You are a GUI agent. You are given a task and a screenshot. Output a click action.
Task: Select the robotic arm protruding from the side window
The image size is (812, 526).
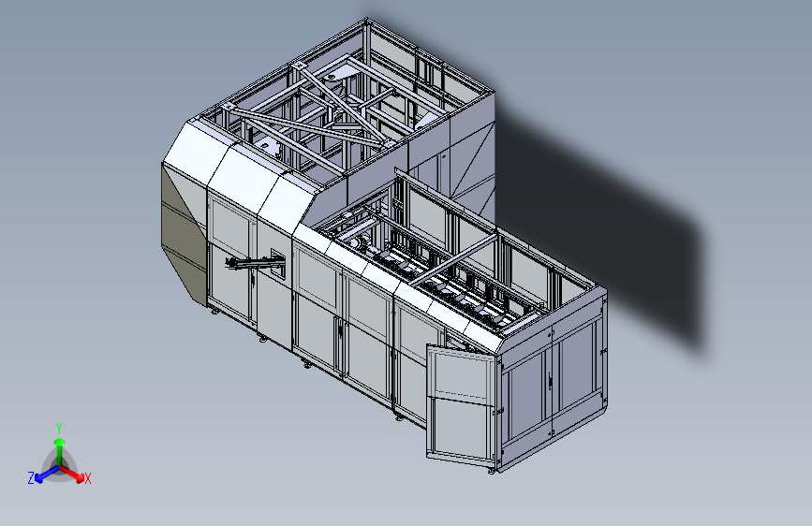point(255,262)
